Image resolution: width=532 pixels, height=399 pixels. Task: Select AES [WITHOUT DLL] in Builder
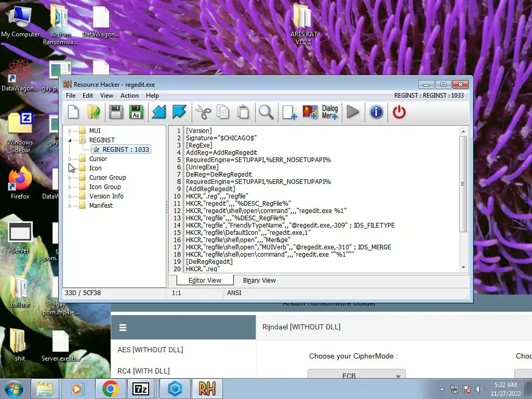pos(150,350)
